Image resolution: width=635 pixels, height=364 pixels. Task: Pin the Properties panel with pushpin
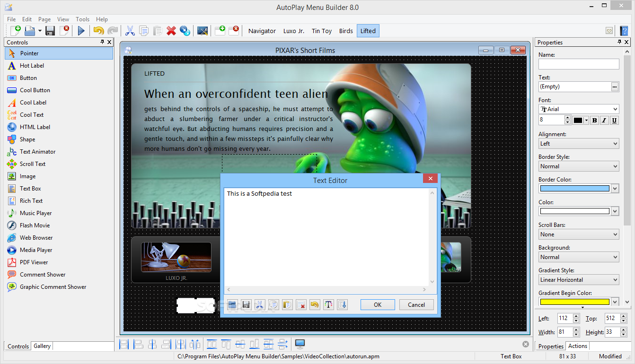click(620, 42)
